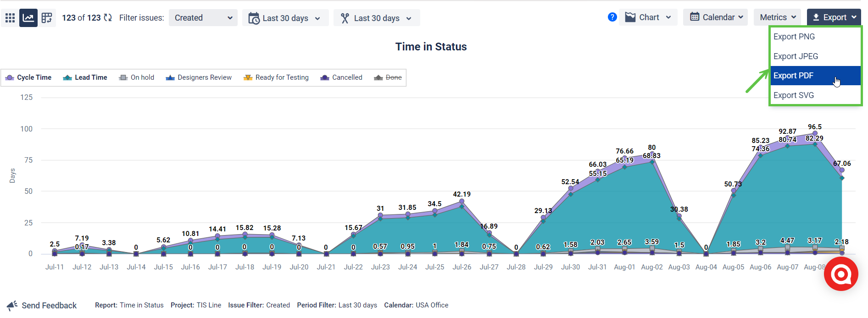868x318 pixels.
Task: Open the Created filter dropdown
Action: pyautogui.click(x=203, y=17)
